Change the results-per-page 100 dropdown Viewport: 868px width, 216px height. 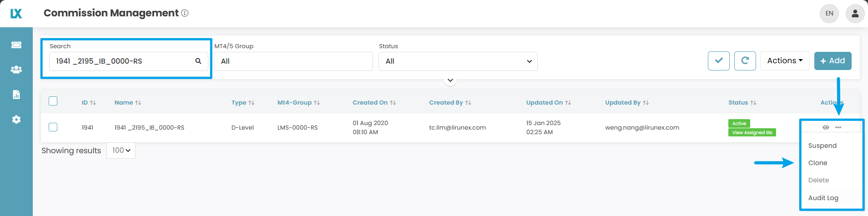[x=121, y=151]
